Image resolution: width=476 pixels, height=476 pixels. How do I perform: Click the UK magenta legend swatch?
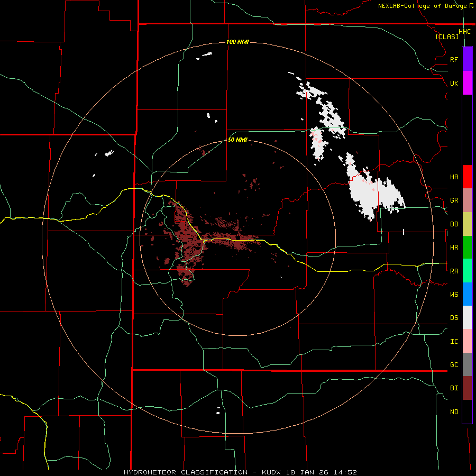point(467,83)
